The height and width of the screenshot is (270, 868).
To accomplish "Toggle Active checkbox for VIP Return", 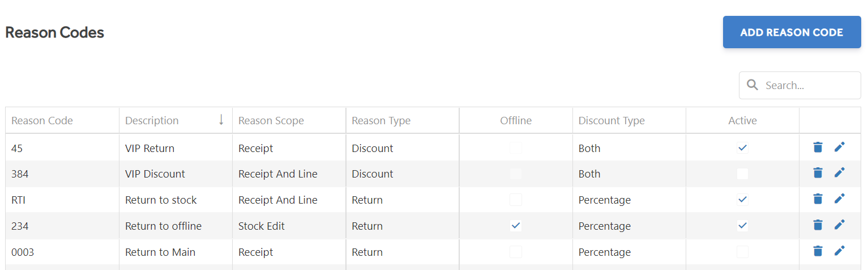I will [x=742, y=148].
